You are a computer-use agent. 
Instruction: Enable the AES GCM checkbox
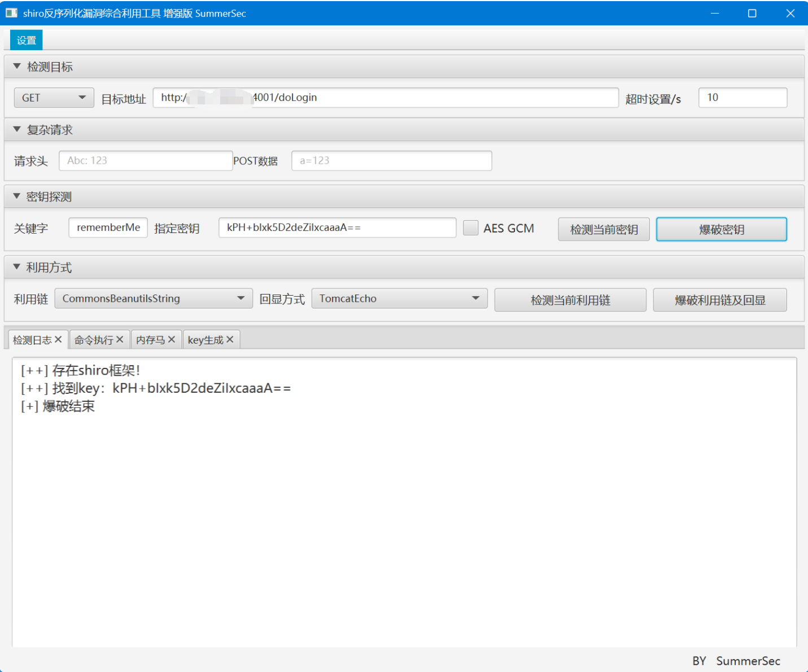coord(470,228)
